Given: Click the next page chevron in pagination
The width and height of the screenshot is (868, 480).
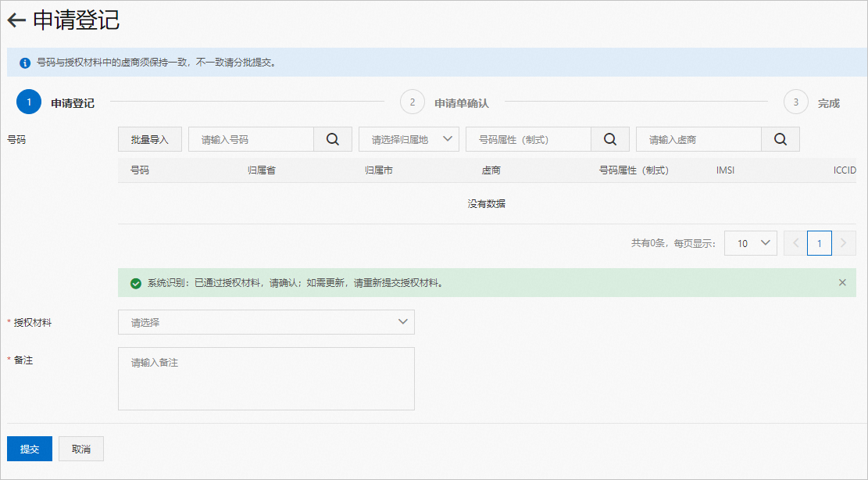Looking at the screenshot, I should pyautogui.click(x=844, y=242).
